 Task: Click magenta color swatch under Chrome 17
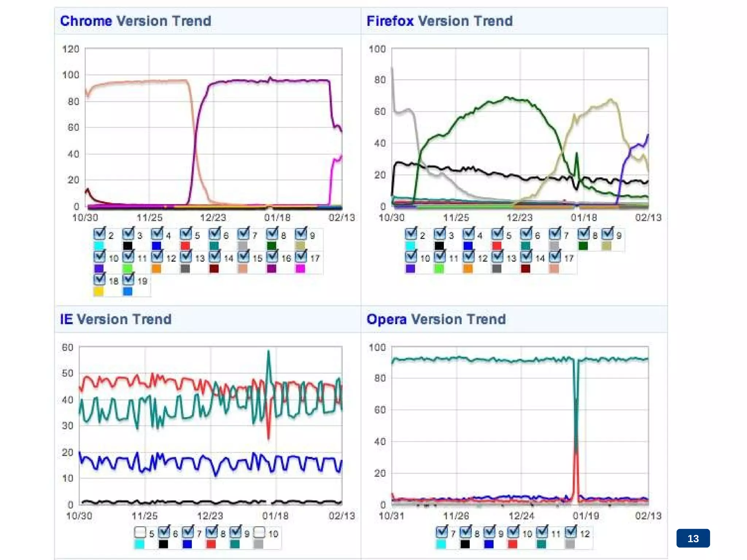(300, 269)
